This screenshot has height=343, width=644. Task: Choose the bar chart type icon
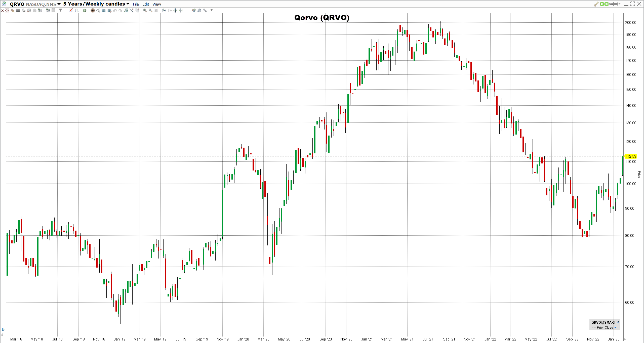coord(77,10)
